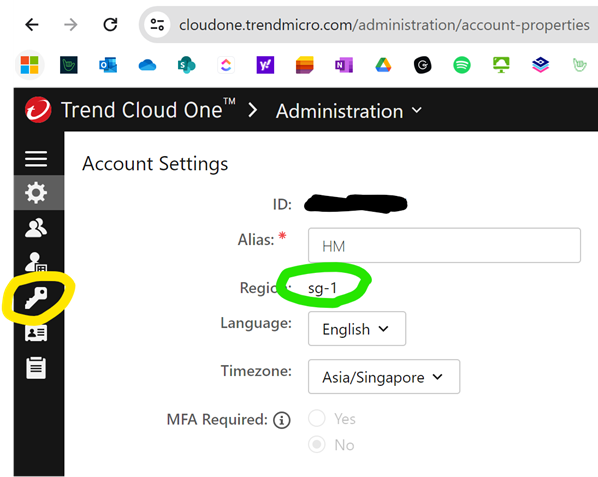Click the Trend Micro red logo
The image size is (598, 477).
point(38,110)
